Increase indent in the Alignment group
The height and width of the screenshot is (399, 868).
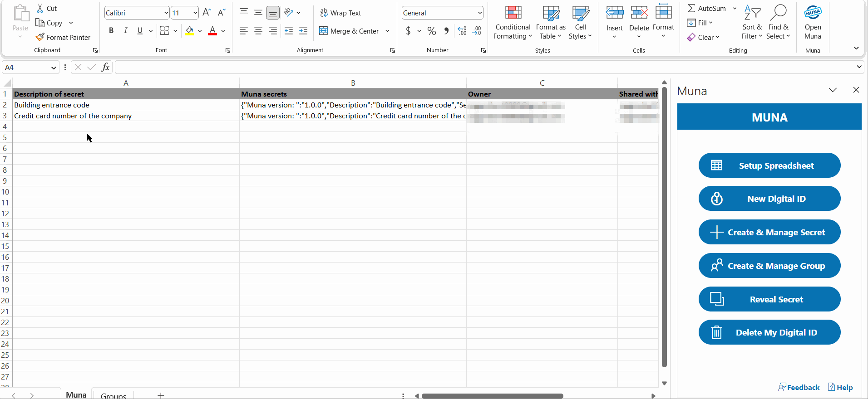point(303,31)
